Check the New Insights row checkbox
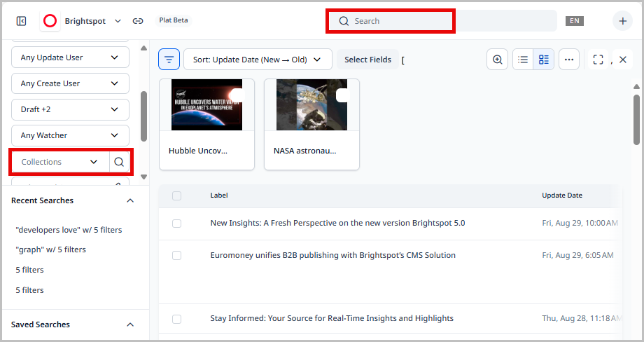 (176, 224)
